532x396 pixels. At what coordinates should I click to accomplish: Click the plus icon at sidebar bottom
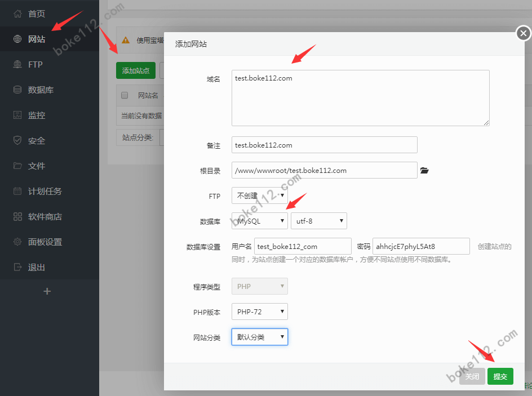click(47, 291)
